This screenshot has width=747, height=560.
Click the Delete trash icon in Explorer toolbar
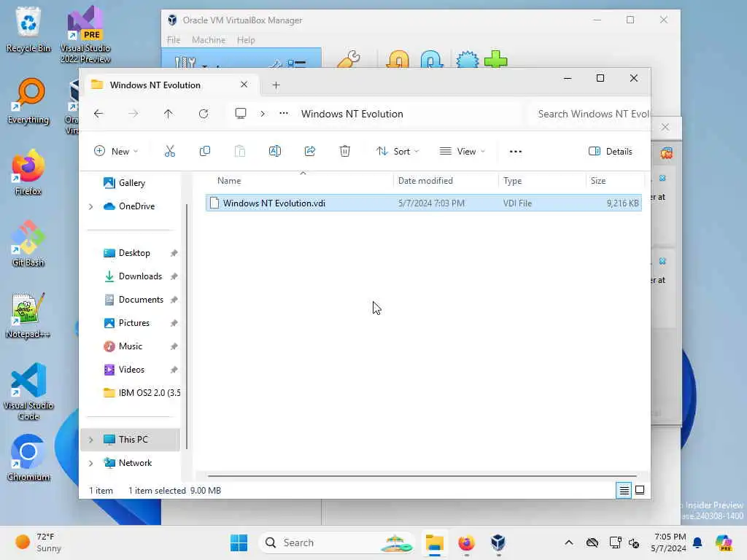(345, 152)
